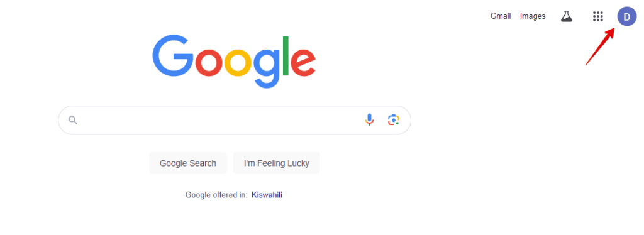This screenshot has height=235, width=644.
Task: Go to Images in the top bar
Action: (533, 16)
